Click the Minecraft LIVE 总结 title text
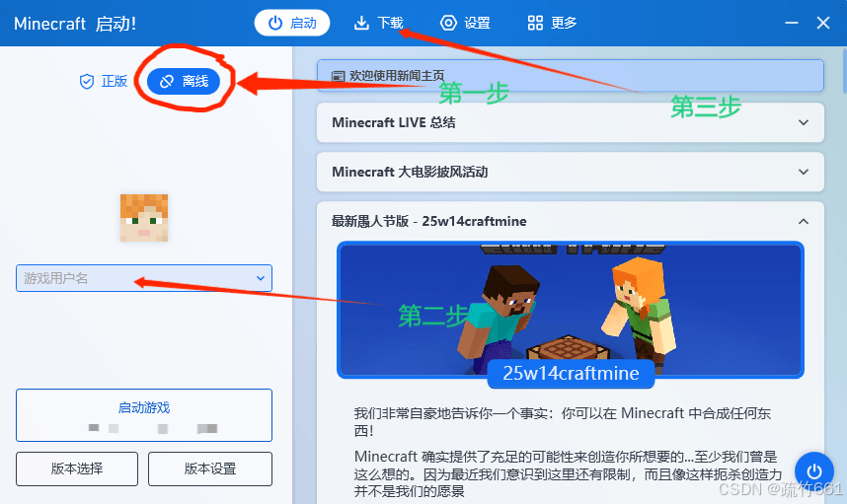 (x=393, y=122)
